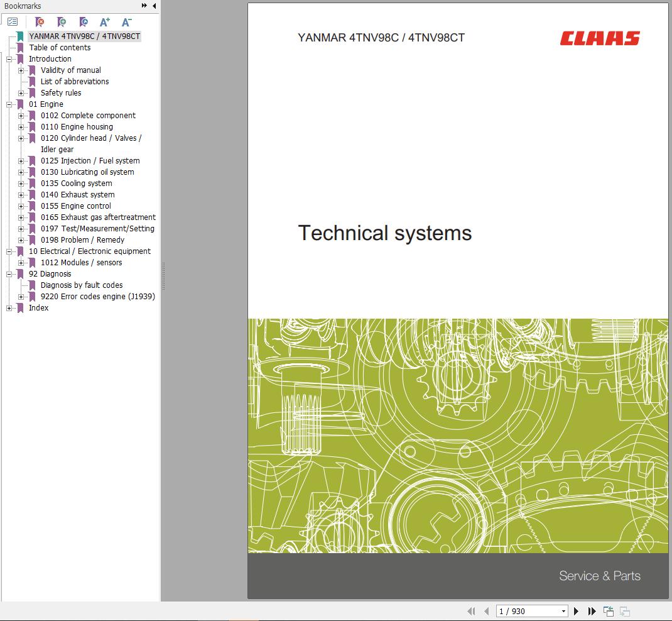Collapse the 01 Engine node
The image size is (672, 621).
(9, 104)
